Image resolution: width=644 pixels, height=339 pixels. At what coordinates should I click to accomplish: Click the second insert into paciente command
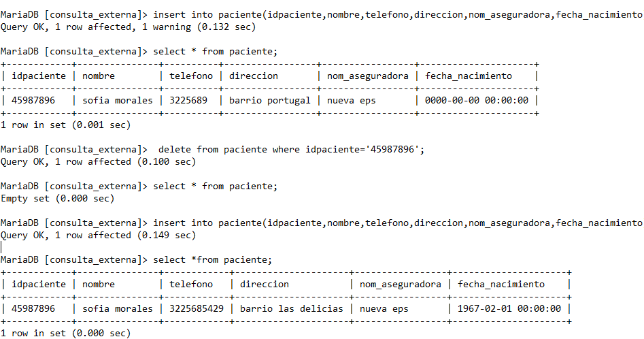[398, 223]
